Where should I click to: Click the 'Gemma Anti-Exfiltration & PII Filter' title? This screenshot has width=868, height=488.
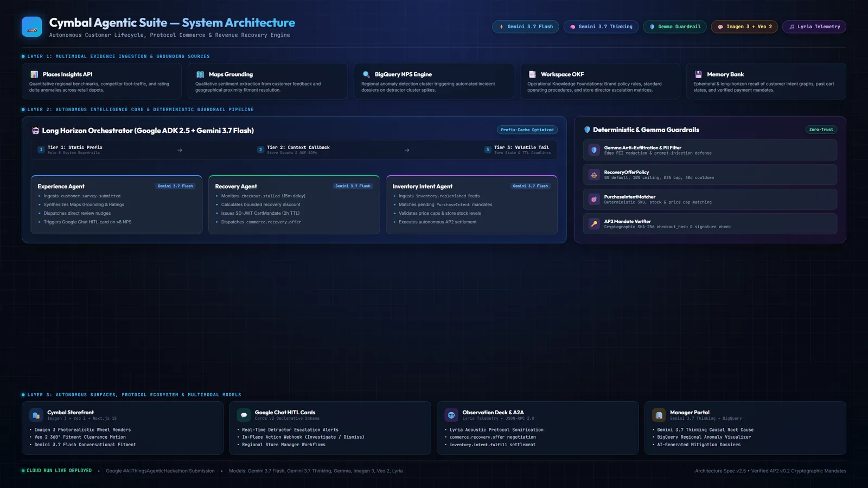(643, 147)
